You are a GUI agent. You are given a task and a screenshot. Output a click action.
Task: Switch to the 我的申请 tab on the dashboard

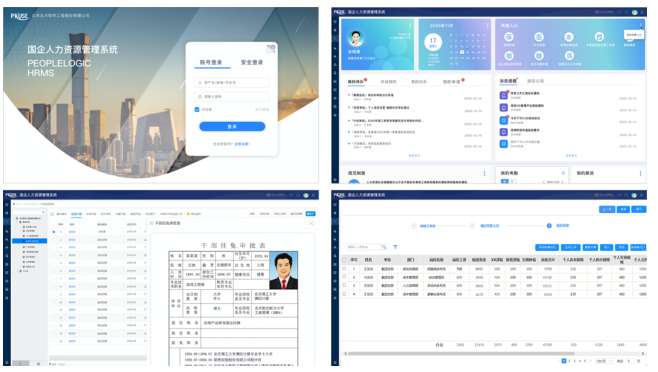click(x=452, y=81)
